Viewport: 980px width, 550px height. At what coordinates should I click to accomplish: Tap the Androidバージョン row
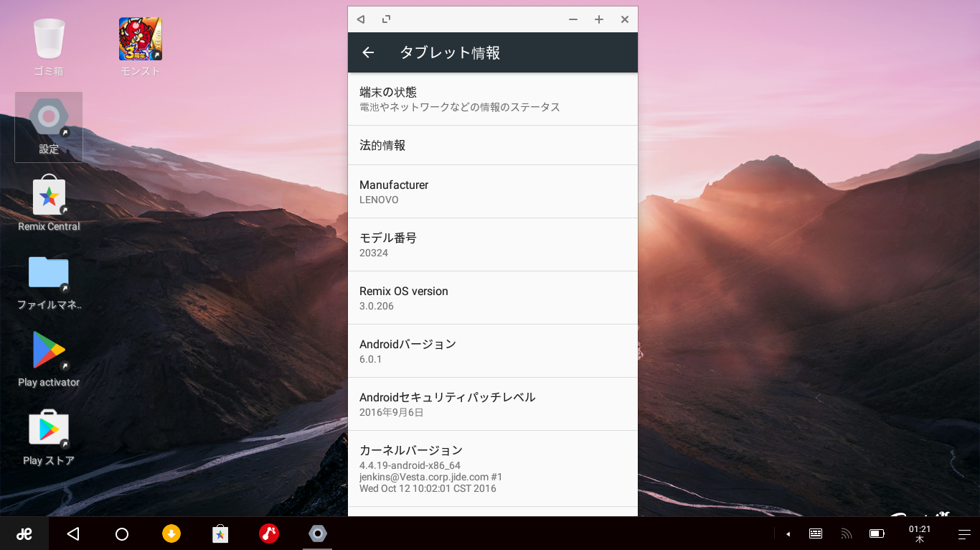point(493,351)
